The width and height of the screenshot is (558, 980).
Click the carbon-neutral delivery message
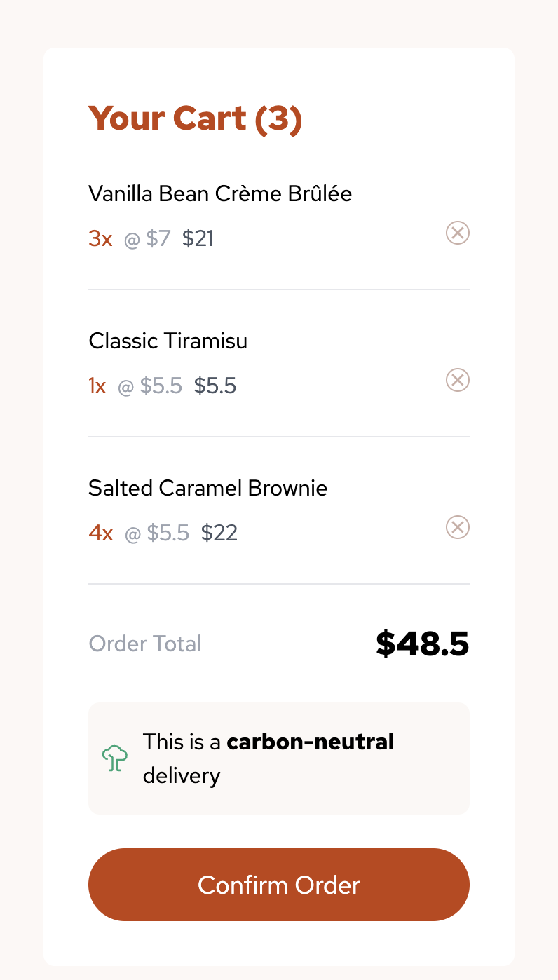(x=268, y=758)
